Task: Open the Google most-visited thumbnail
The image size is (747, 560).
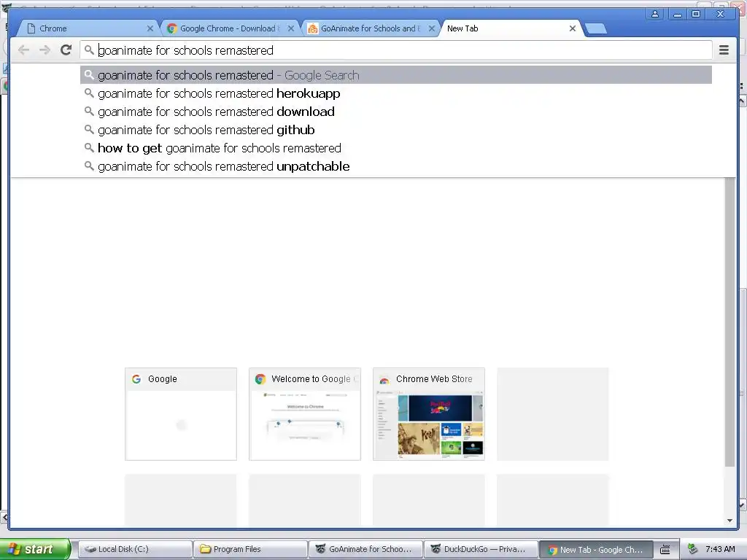Action: [181, 414]
